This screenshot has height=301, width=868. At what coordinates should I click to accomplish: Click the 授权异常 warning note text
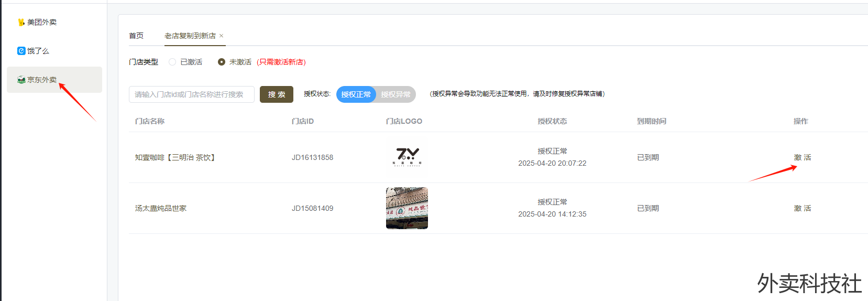pyautogui.click(x=517, y=94)
